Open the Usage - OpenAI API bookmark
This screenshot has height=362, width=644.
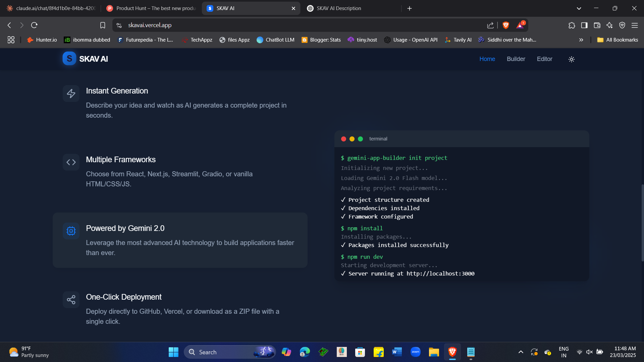pos(411,40)
